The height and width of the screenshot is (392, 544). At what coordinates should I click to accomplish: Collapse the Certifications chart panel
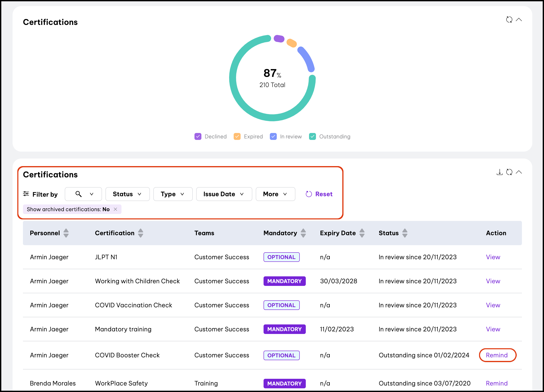(x=519, y=20)
